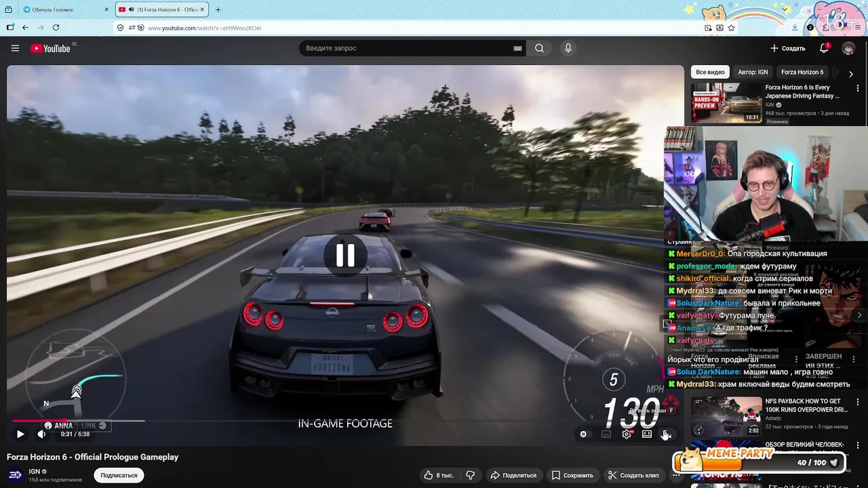Close the Обитель Големов tab

pos(106,9)
